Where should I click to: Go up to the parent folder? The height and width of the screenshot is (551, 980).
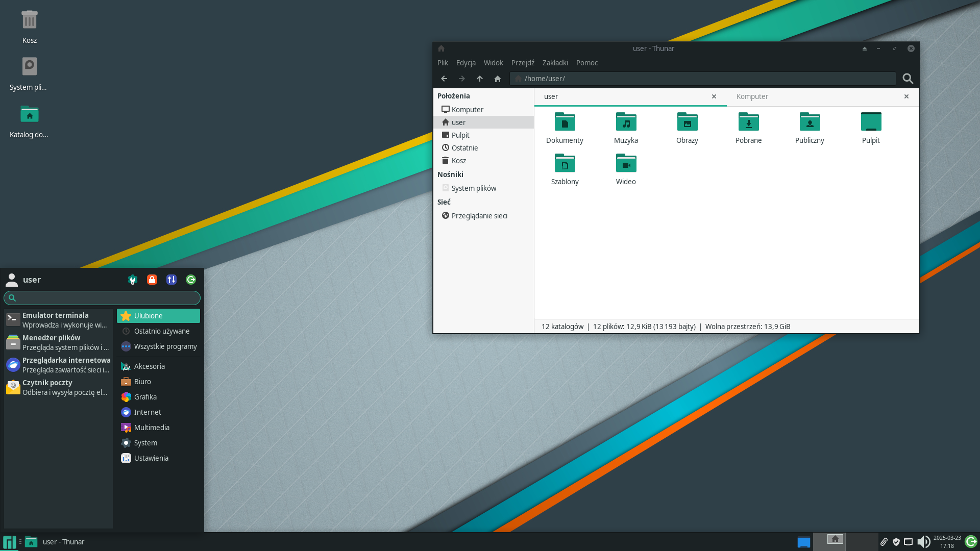point(479,79)
